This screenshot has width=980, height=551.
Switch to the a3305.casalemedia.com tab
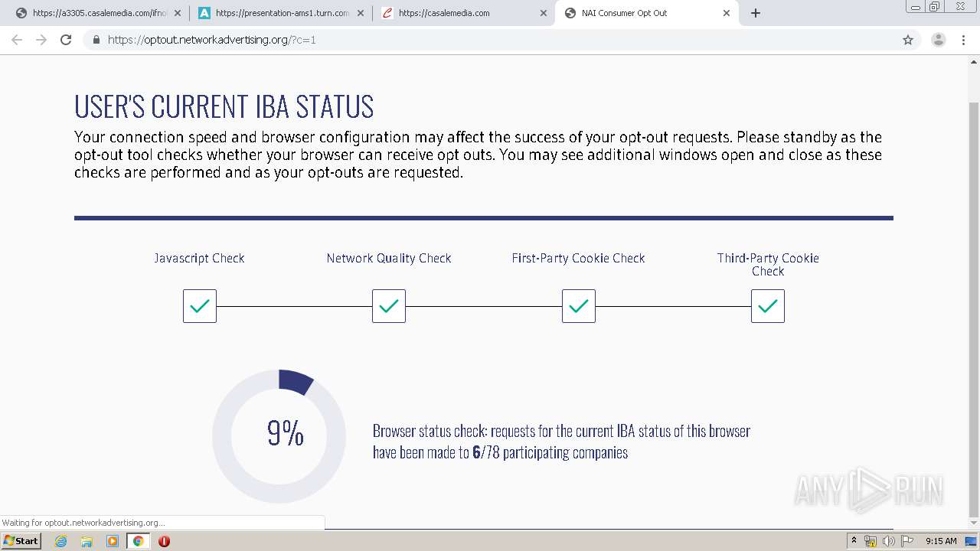98,13
